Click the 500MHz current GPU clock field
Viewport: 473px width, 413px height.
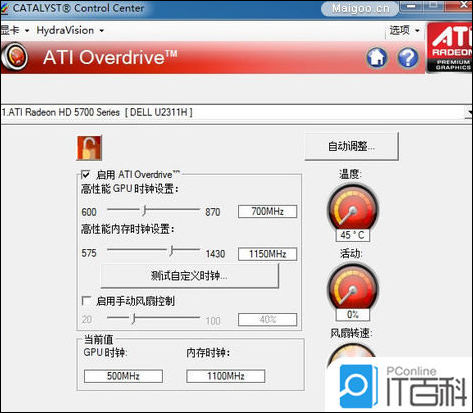pyautogui.click(x=123, y=376)
